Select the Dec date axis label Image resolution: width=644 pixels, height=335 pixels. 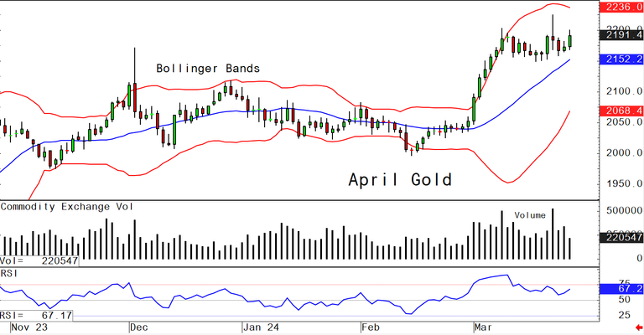click(139, 327)
